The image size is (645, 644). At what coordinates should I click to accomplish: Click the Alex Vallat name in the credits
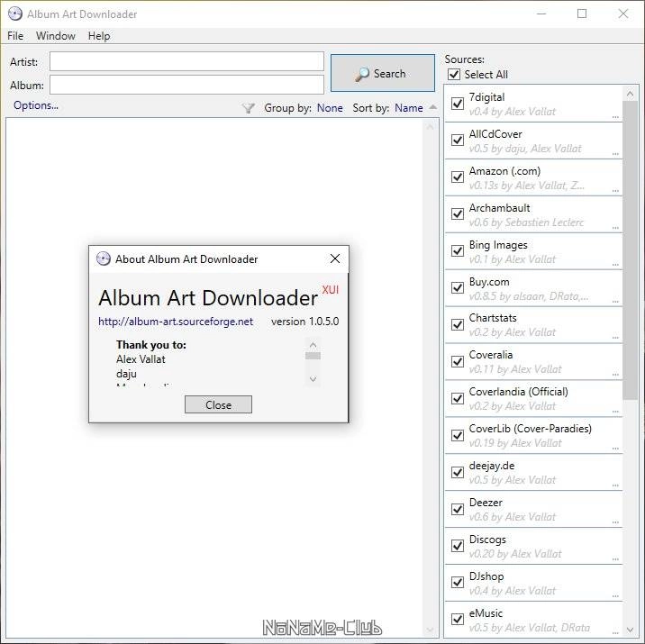141,359
